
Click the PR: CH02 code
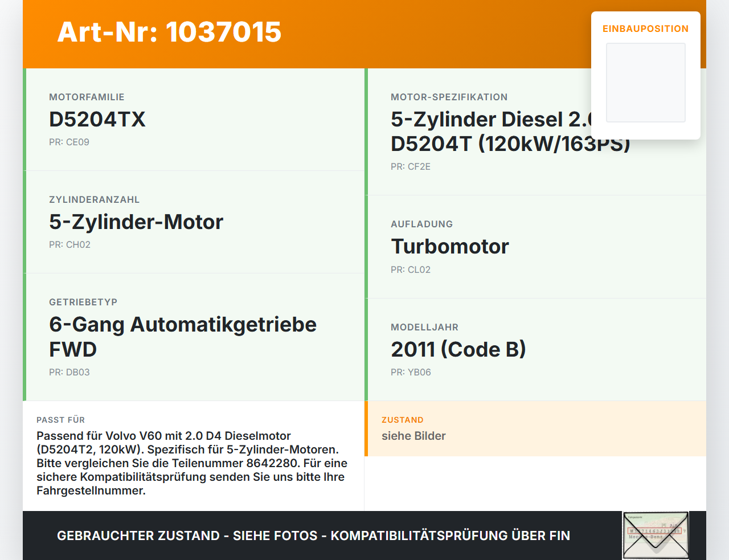(x=69, y=244)
